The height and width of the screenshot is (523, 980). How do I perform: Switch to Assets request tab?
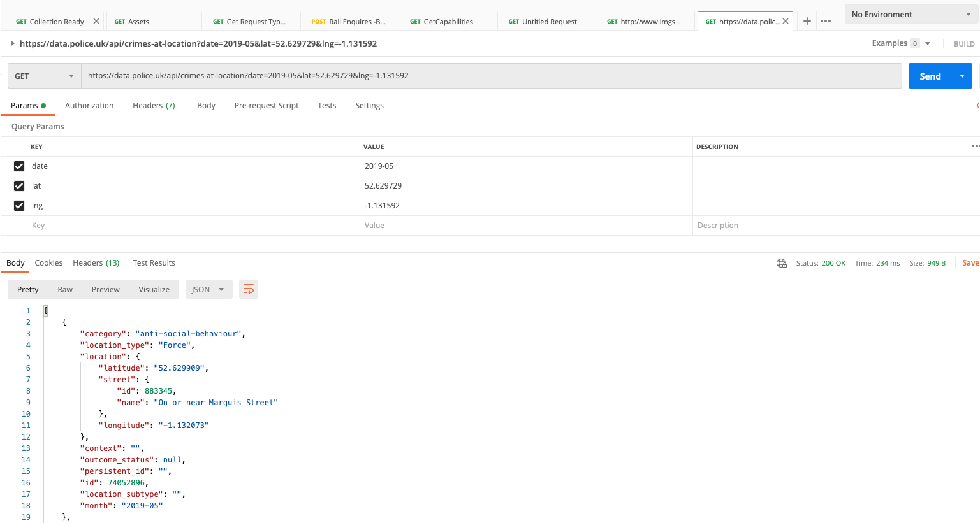coord(154,21)
